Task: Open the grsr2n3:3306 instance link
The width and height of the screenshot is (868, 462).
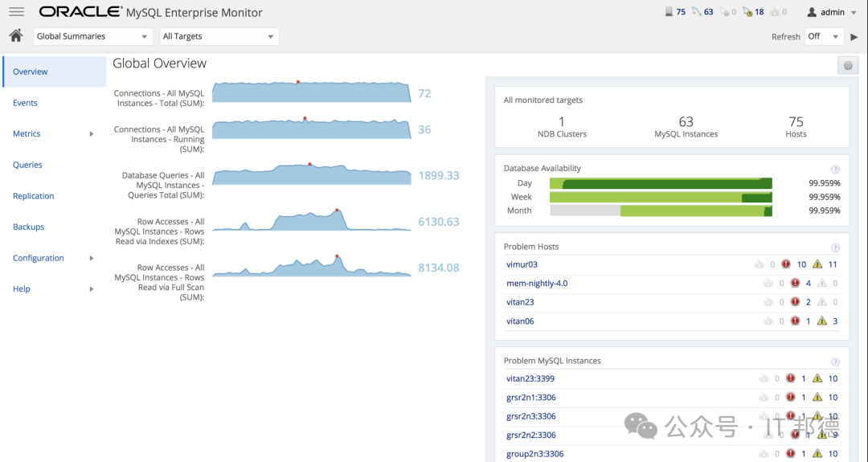Action: pyautogui.click(x=531, y=416)
